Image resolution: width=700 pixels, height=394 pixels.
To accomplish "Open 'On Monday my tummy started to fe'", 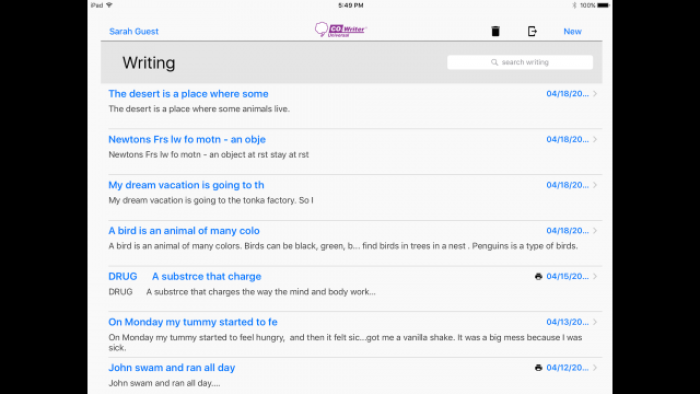I will pos(193,322).
